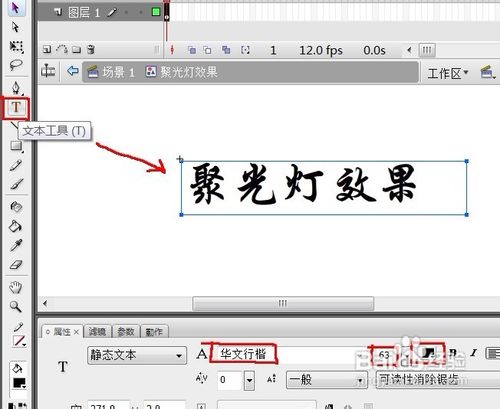Viewport: 500px width, 409px height.
Task: Activate the Hand tool
Action: coord(16,287)
